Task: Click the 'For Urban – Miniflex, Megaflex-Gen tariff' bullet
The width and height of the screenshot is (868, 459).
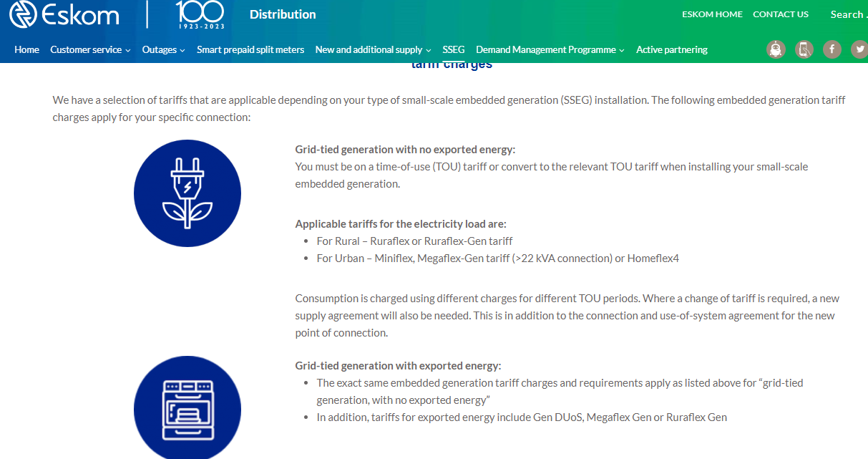Action: point(498,259)
